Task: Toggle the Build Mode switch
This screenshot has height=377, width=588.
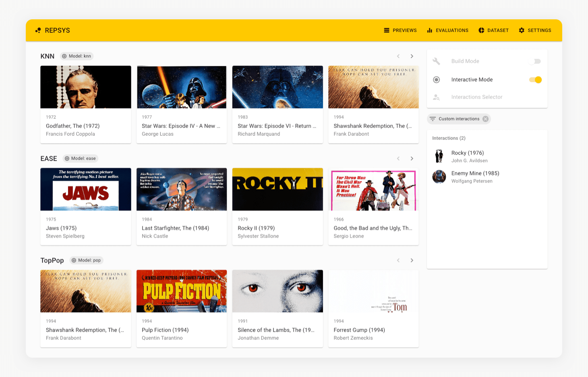Action: [x=535, y=61]
